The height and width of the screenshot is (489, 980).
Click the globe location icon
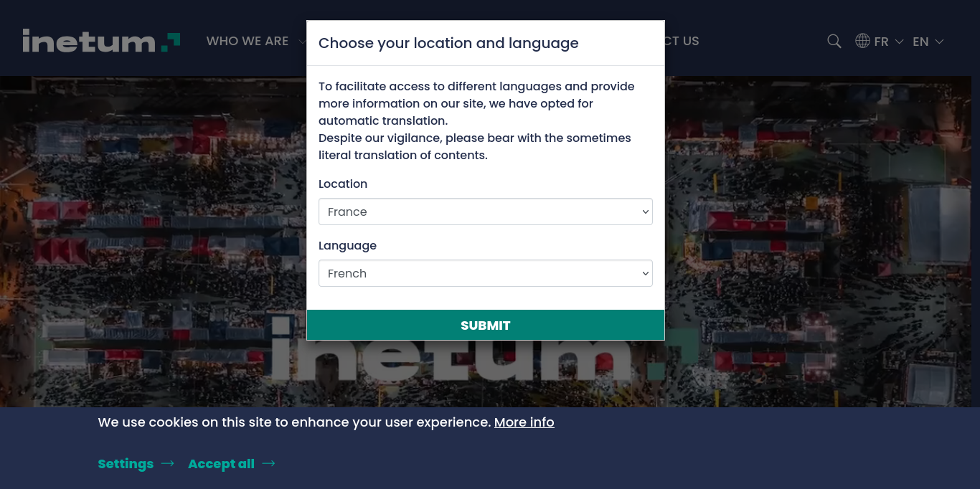(x=862, y=42)
